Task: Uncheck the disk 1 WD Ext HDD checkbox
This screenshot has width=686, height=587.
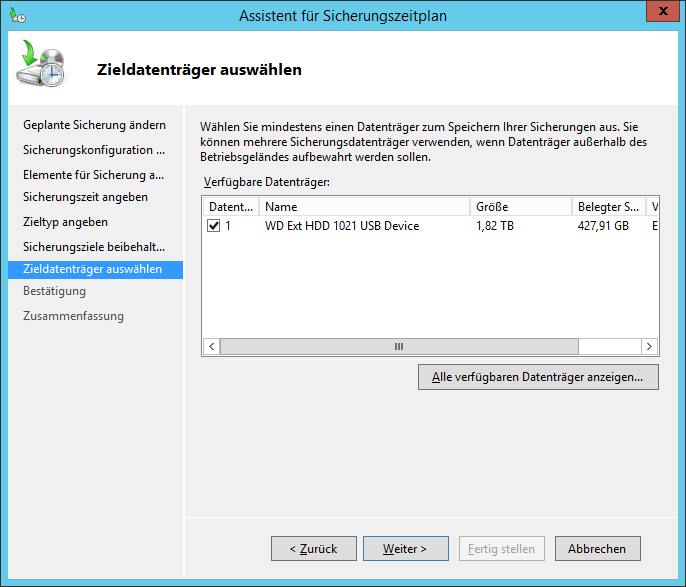Action: coord(214,226)
